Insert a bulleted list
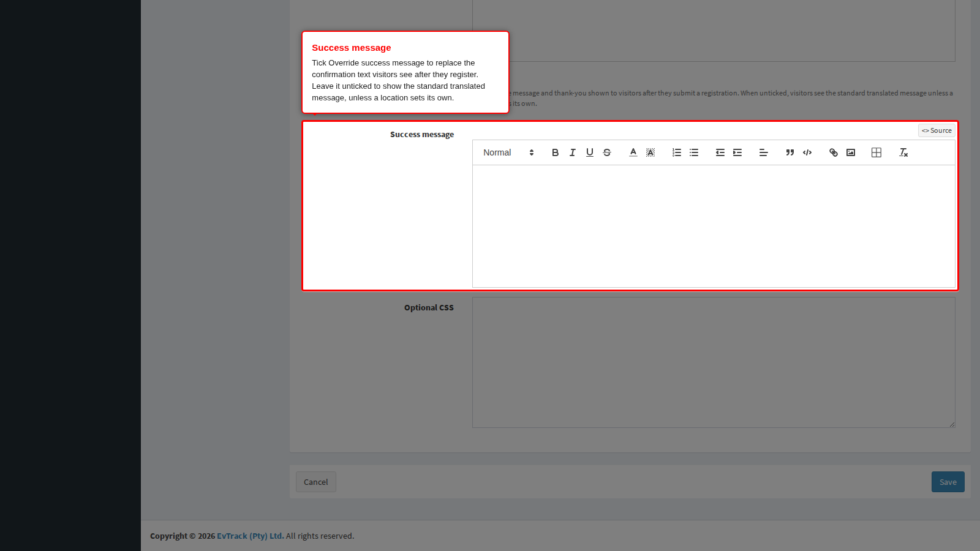This screenshot has width=980, height=551. click(x=693, y=152)
